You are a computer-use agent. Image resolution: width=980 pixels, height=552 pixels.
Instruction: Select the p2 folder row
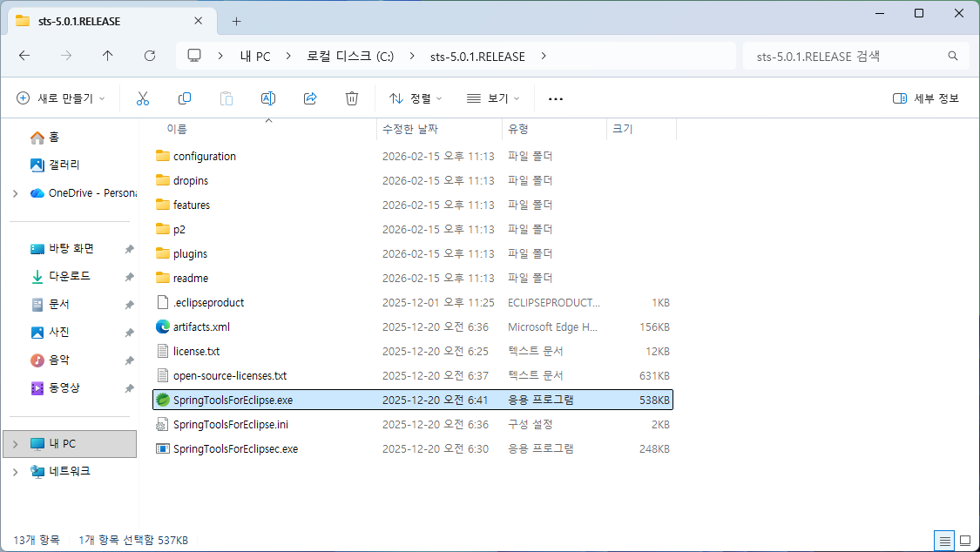pos(413,229)
